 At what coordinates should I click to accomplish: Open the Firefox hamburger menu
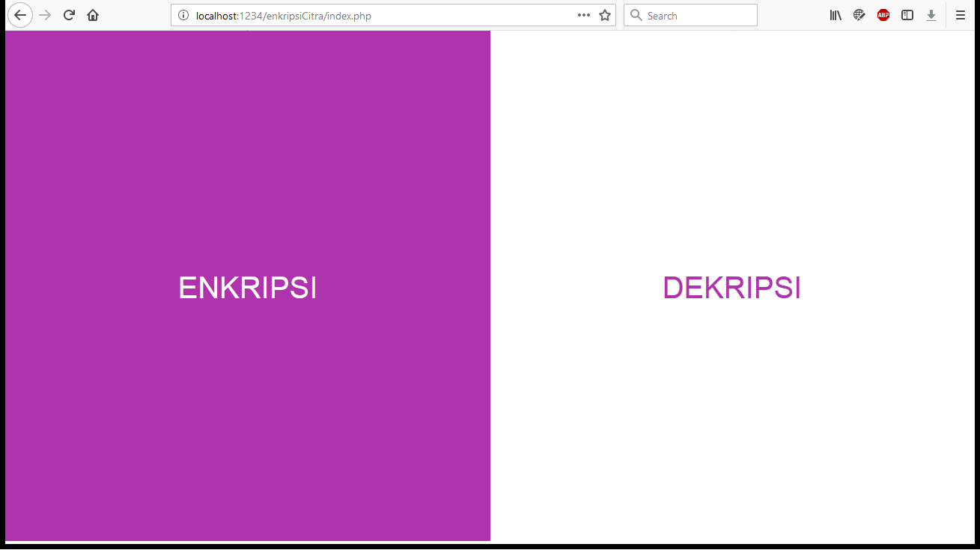[x=961, y=15]
